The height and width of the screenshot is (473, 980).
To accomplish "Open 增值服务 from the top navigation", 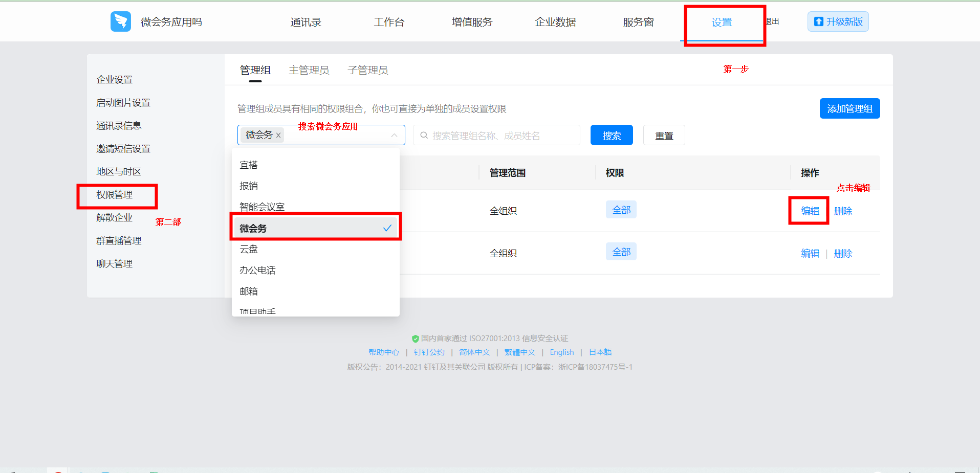I will click(x=472, y=22).
